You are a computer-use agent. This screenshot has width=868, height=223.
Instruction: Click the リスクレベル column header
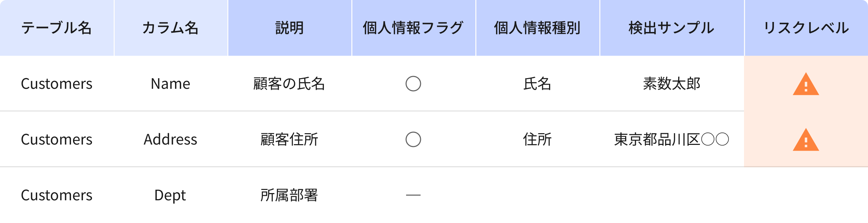[806, 28]
